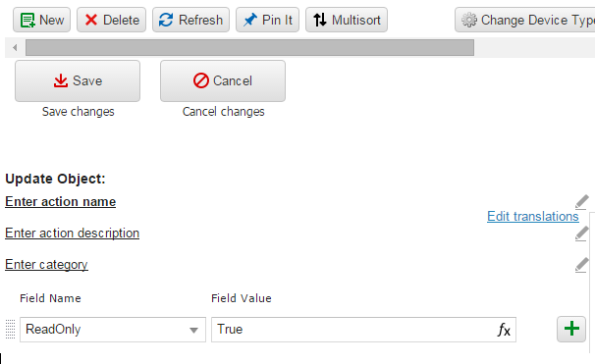The width and height of the screenshot is (595, 364).
Task: Click the Pin It pushpin button
Action: 267,20
